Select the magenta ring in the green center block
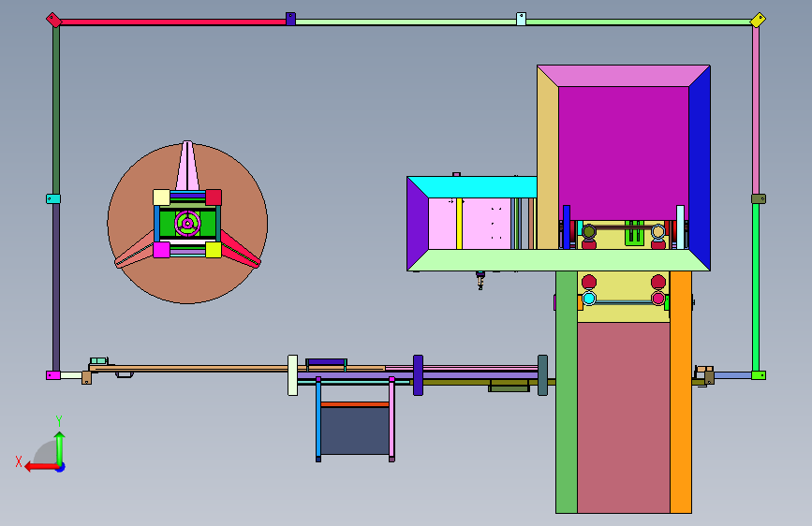Image resolution: width=812 pixels, height=526 pixels. [187, 224]
